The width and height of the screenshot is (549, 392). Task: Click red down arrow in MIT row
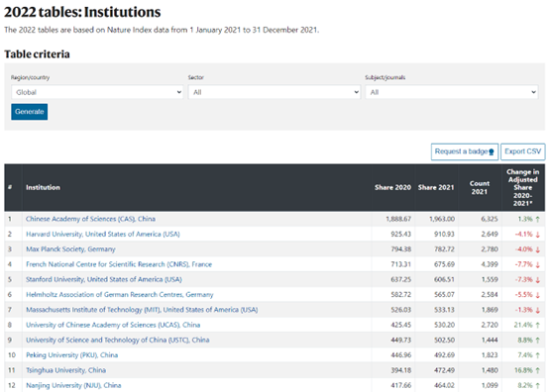537,310
